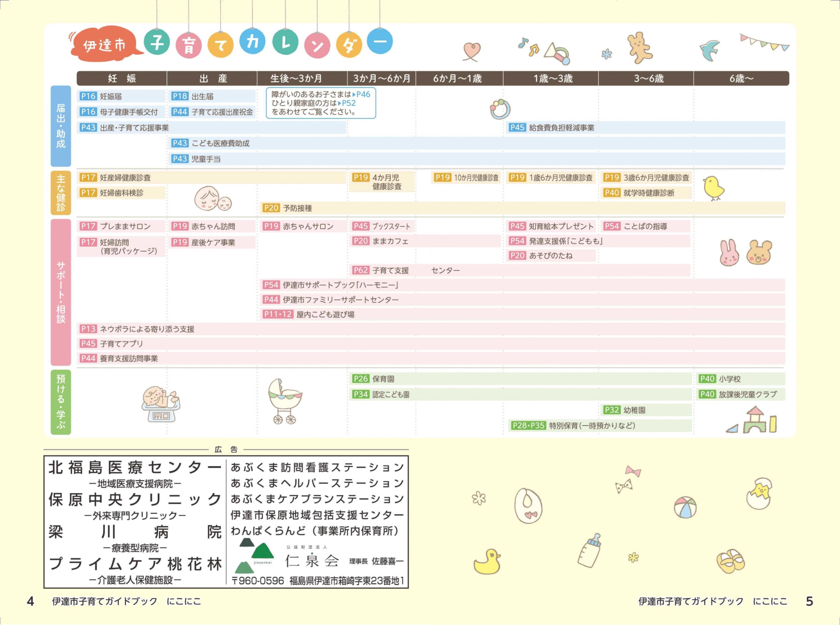
Task: Click the mother and baby faces illustration
Action: click(x=213, y=199)
